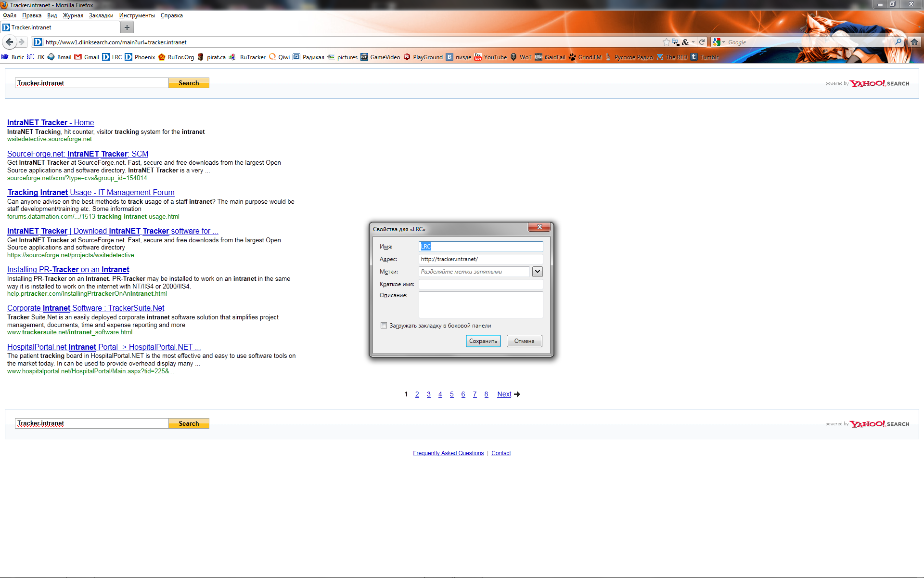Click the Сохранить button

coord(483,341)
